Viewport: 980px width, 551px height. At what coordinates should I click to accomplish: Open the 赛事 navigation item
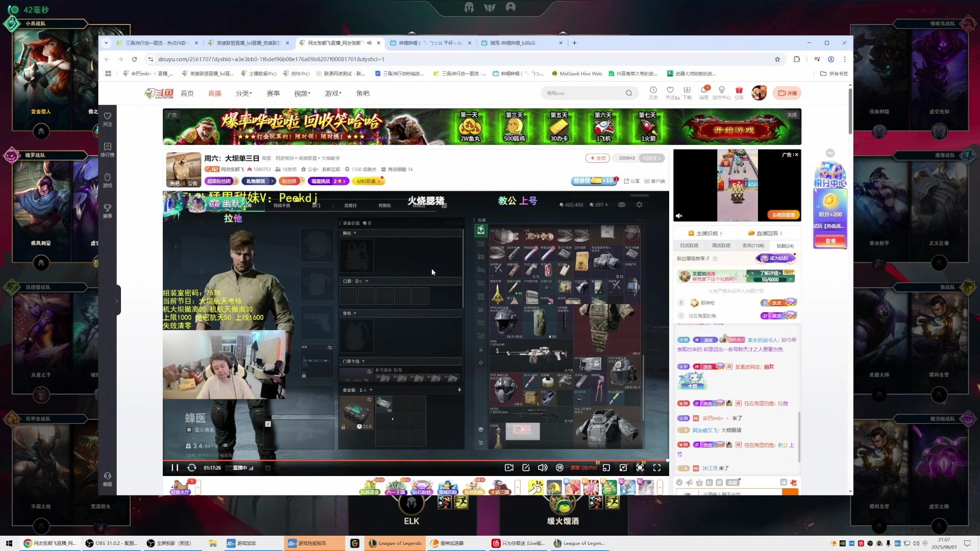point(273,93)
